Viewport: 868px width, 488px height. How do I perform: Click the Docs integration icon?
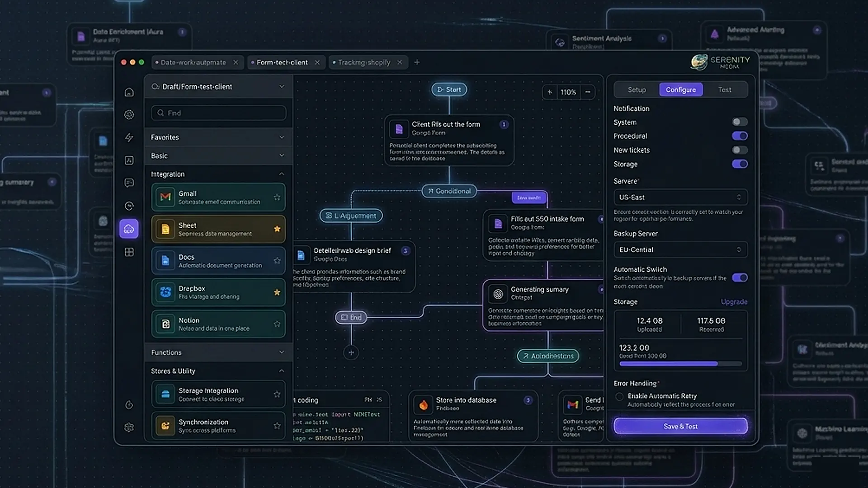165,260
